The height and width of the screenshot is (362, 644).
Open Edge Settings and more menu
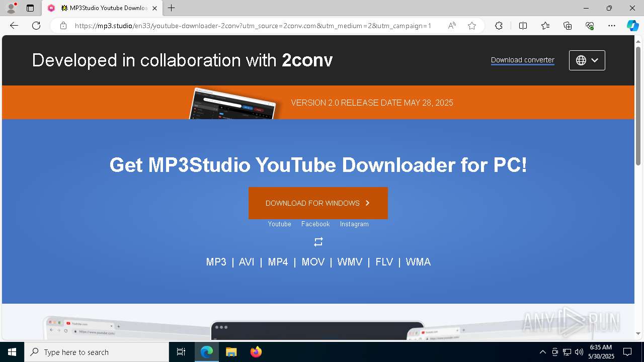click(612, 26)
